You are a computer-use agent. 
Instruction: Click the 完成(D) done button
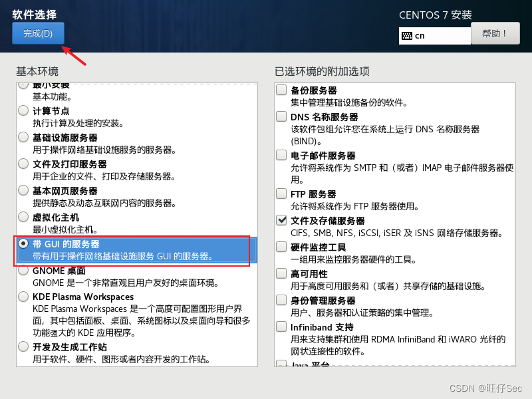pos(38,33)
